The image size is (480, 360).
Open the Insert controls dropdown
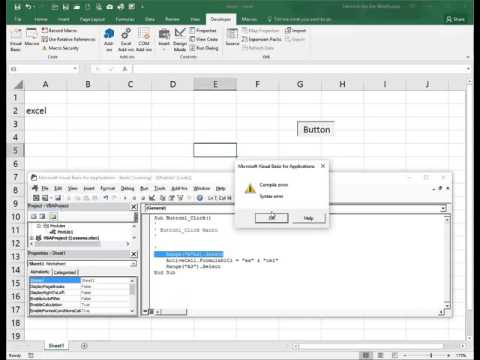click(x=164, y=40)
